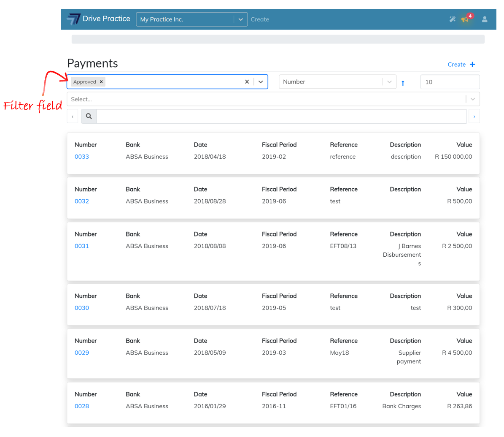Open payment number 0029
Image resolution: width=504 pixels, height=437 pixels.
pos(82,353)
